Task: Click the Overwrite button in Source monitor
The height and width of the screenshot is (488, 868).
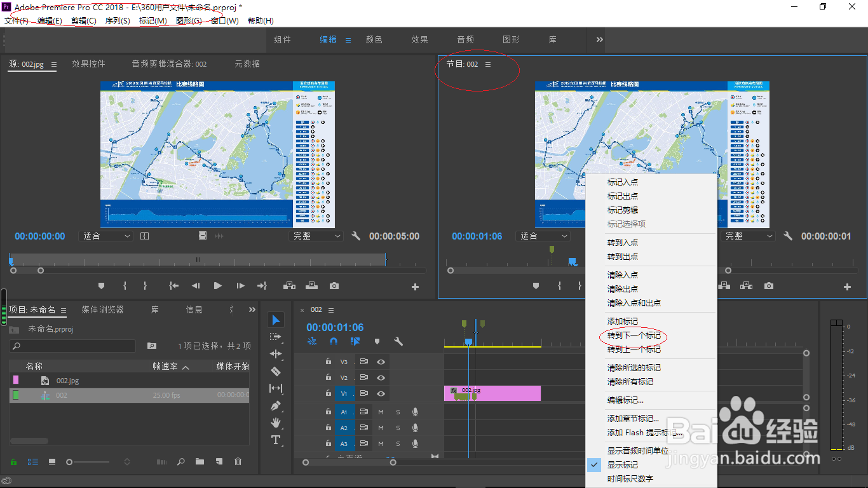Action: (311, 286)
